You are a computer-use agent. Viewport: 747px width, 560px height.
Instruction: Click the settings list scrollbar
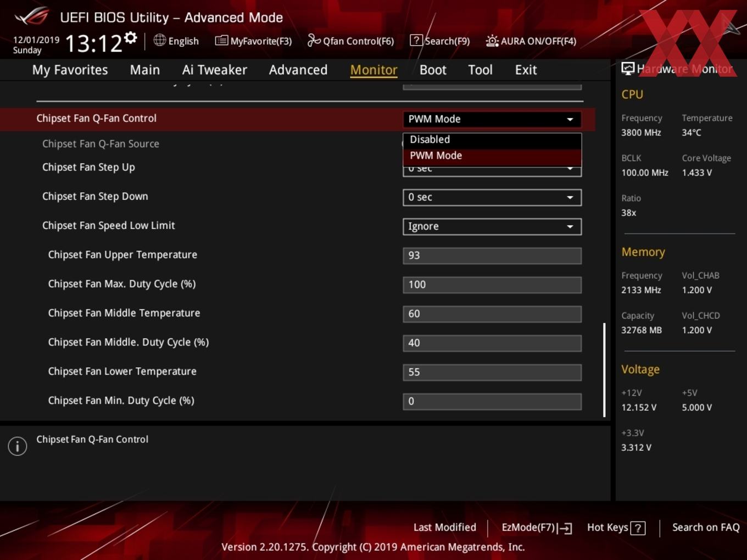(x=604, y=369)
